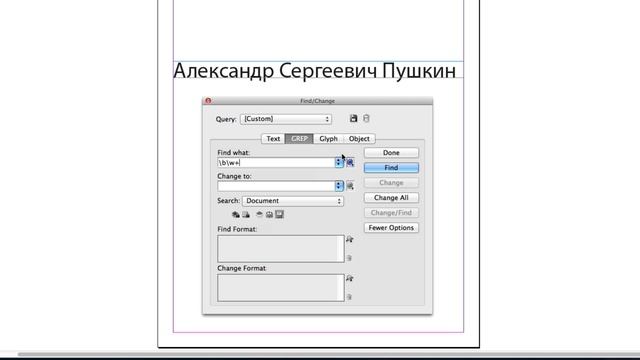Viewport: 640px width, 360px height.
Task: Click the Find Format box
Action: 281,249
